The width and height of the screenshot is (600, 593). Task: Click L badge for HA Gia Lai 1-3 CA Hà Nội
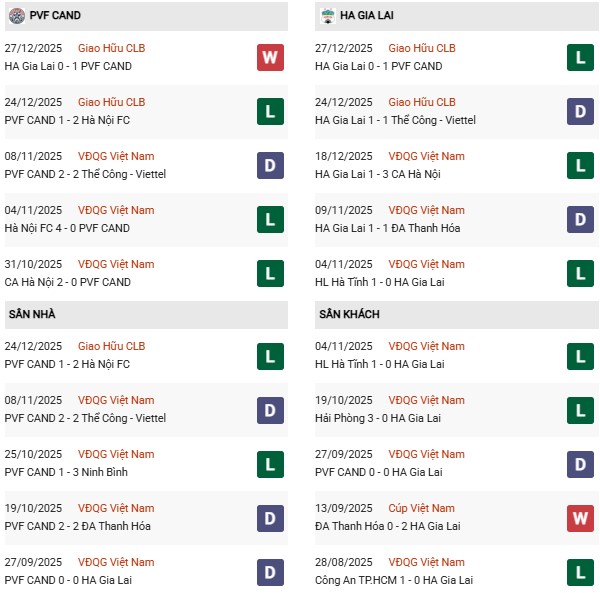click(x=580, y=165)
